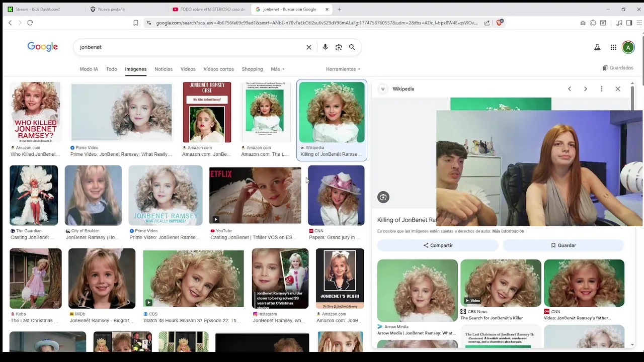The image size is (644, 362).
Task: Toggle the browser sidebar panel icon
Action: [x=629, y=23]
